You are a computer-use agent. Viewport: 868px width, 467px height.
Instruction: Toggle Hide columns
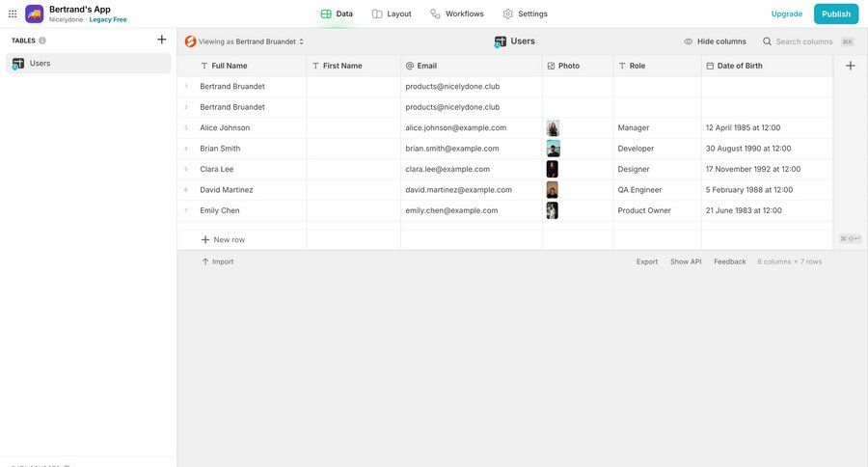pyautogui.click(x=716, y=41)
